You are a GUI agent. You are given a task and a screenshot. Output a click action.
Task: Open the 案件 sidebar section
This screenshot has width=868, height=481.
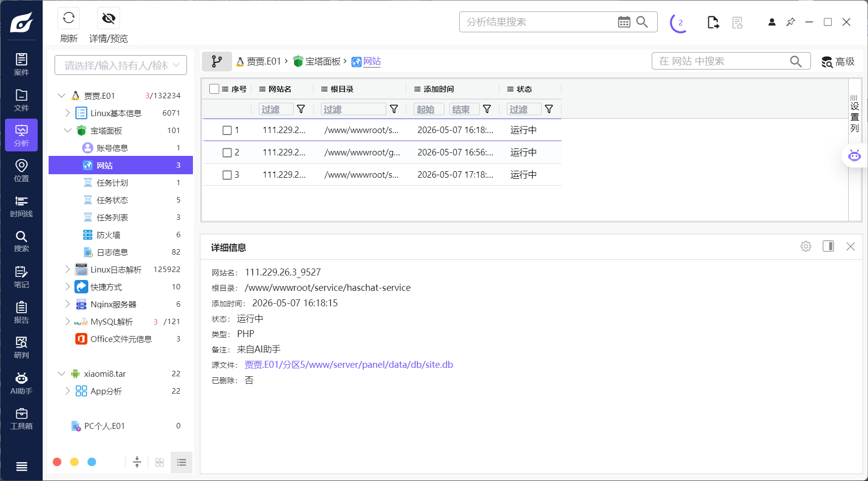(x=21, y=65)
